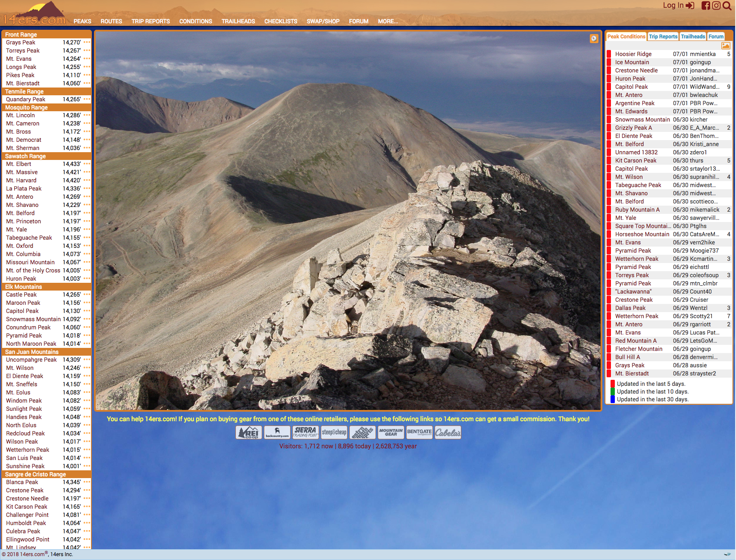Screen dimensions: 736x560
Task: Open the TRAILHEADS menu
Action: click(238, 21)
